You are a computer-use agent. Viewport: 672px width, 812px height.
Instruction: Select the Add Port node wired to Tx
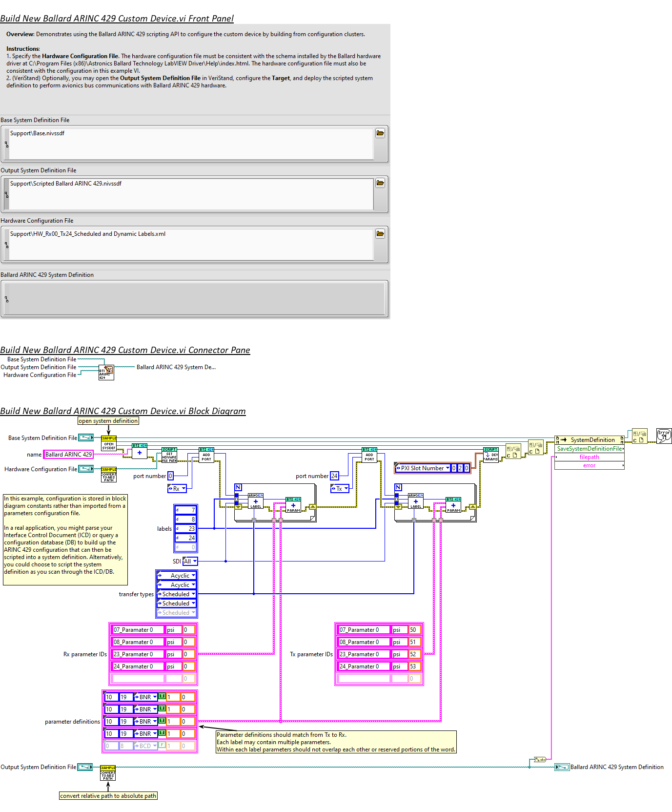(369, 455)
